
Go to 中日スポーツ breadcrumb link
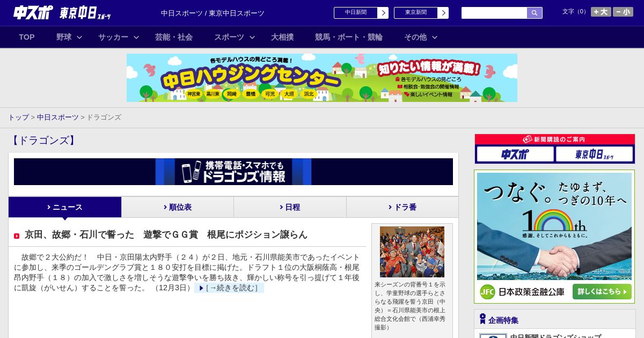57,117
